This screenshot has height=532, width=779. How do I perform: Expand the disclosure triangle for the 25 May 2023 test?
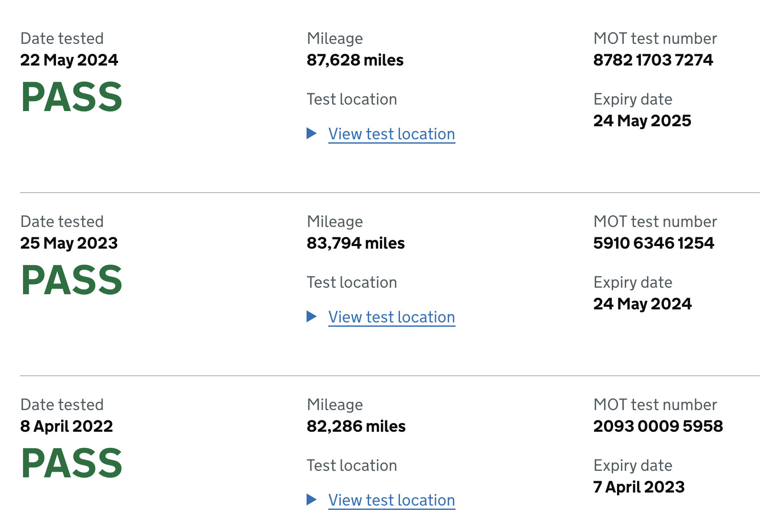pyautogui.click(x=311, y=316)
